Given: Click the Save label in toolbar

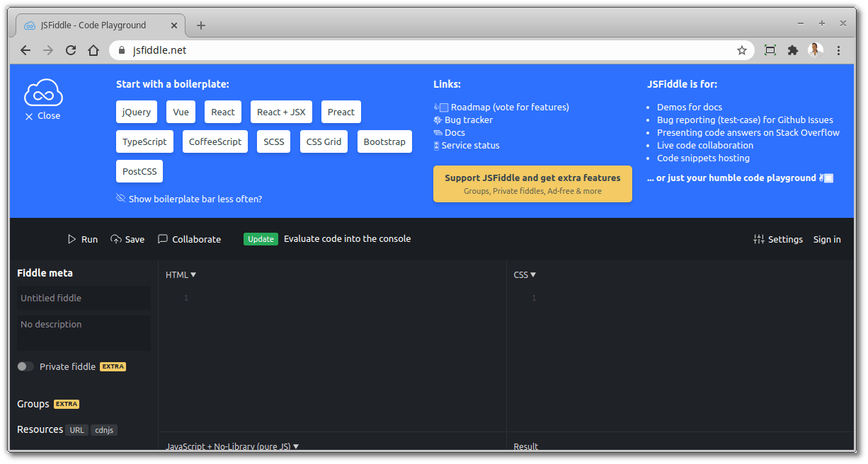Looking at the screenshot, I should [135, 239].
